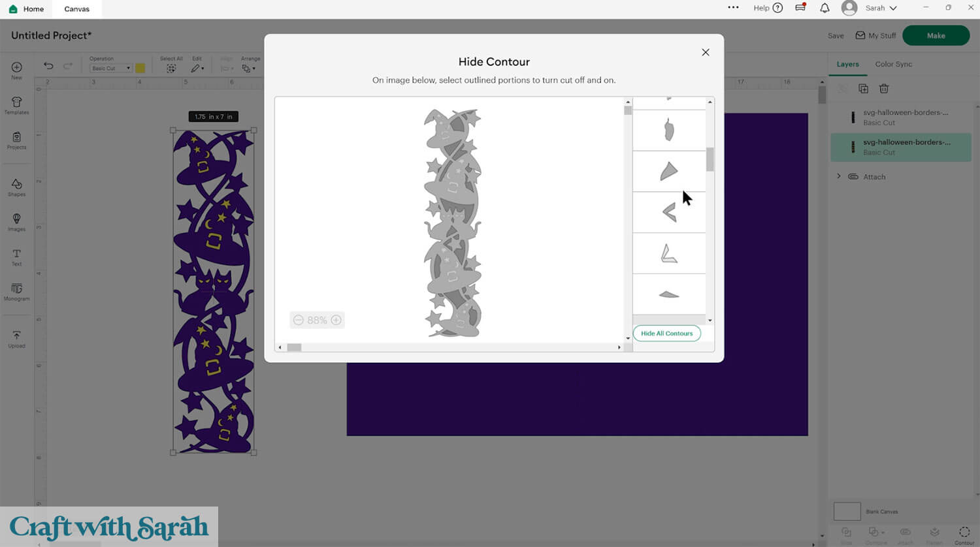This screenshot has width=980, height=547.
Task: Select the purple rectangle on canvas
Action: pos(577,398)
